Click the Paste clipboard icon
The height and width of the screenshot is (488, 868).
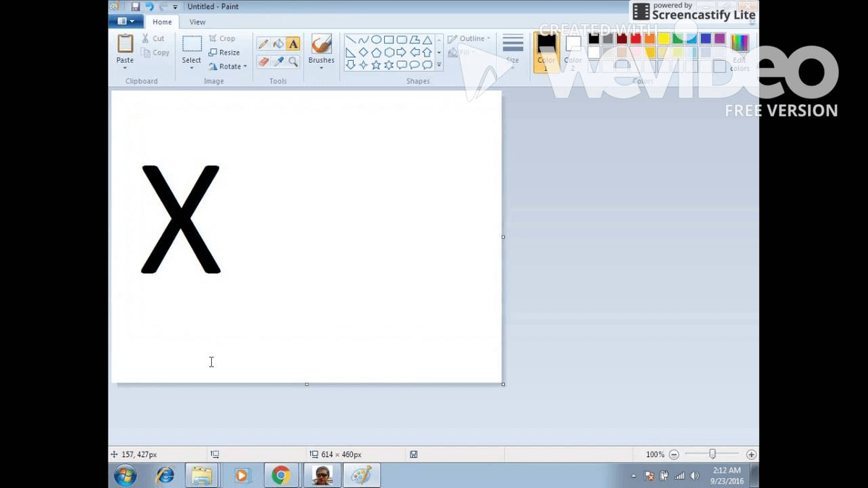[125, 43]
